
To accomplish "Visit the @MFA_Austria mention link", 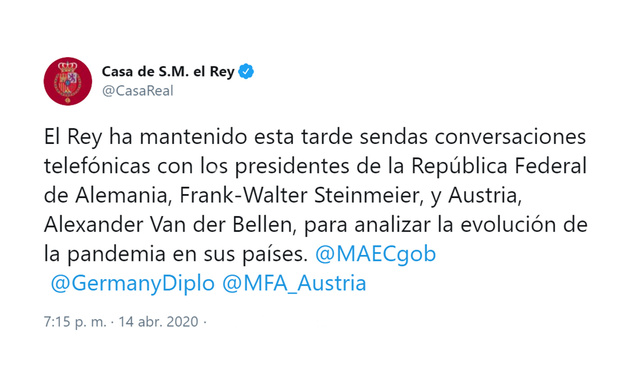I will [x=294, y=283].
